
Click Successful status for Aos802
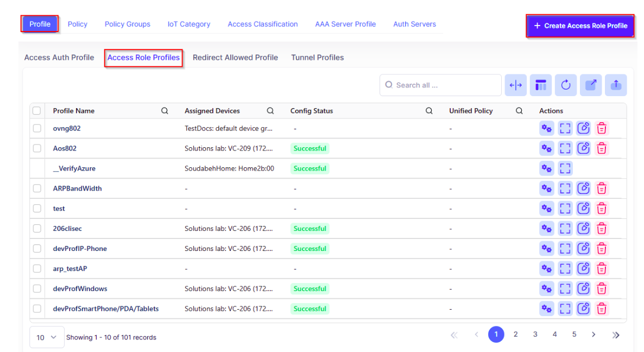[310, 148]
